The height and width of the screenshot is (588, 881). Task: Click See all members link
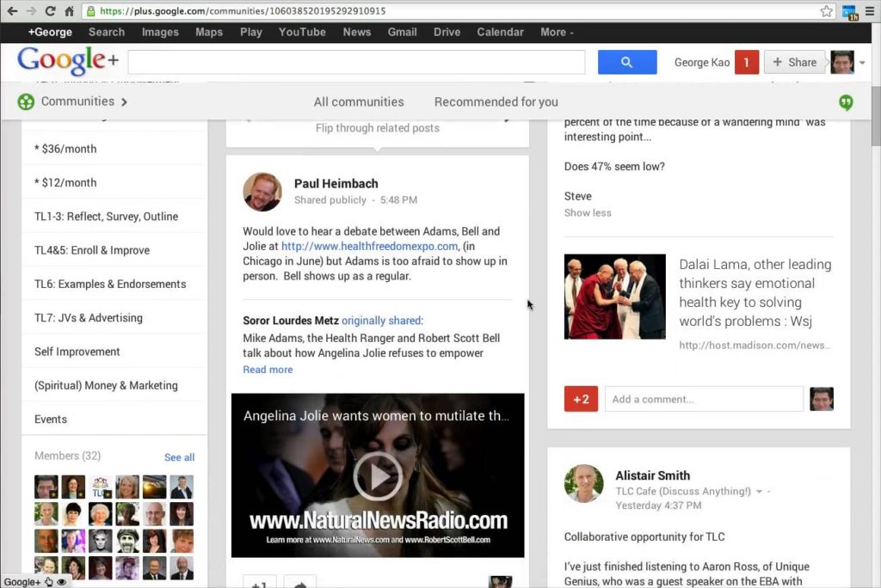coord(179,457)
